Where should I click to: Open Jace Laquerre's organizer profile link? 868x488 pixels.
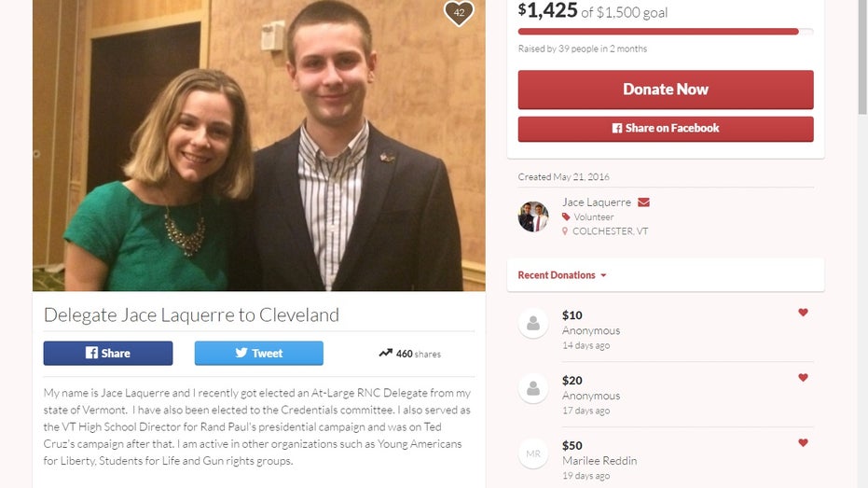click(596, 202)
